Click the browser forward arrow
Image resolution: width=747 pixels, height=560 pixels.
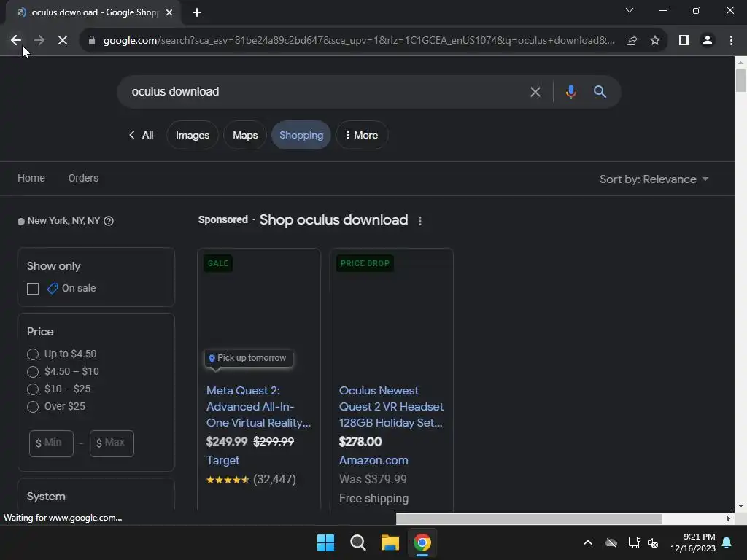pos(39,41)
